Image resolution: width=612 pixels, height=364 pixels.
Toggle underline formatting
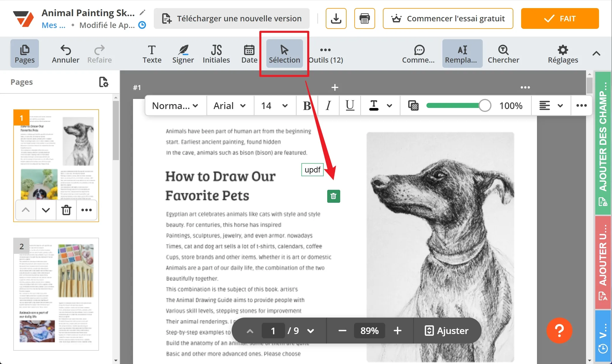[350, 106]
